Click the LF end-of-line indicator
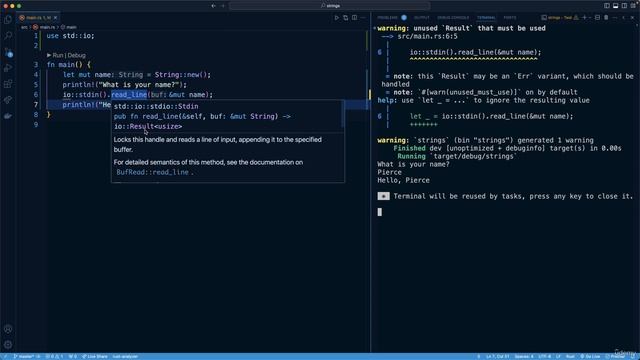640x360 pixels. tap(558, 356)
